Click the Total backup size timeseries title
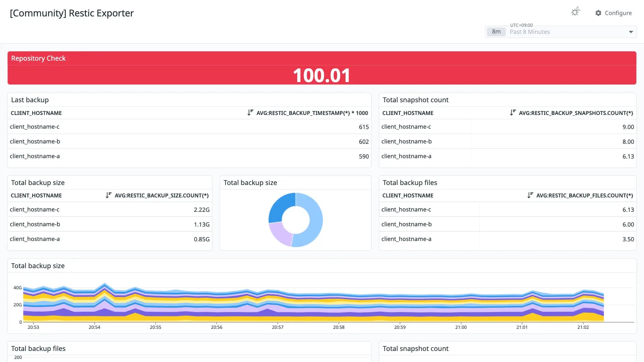 click(x=38, y=266)
